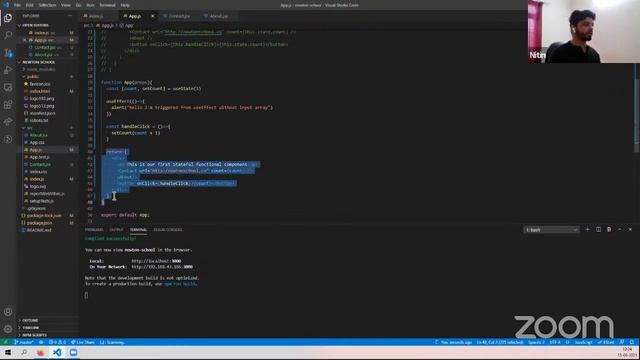
Task: Collapse the src folder
Action: coord(29,128)
